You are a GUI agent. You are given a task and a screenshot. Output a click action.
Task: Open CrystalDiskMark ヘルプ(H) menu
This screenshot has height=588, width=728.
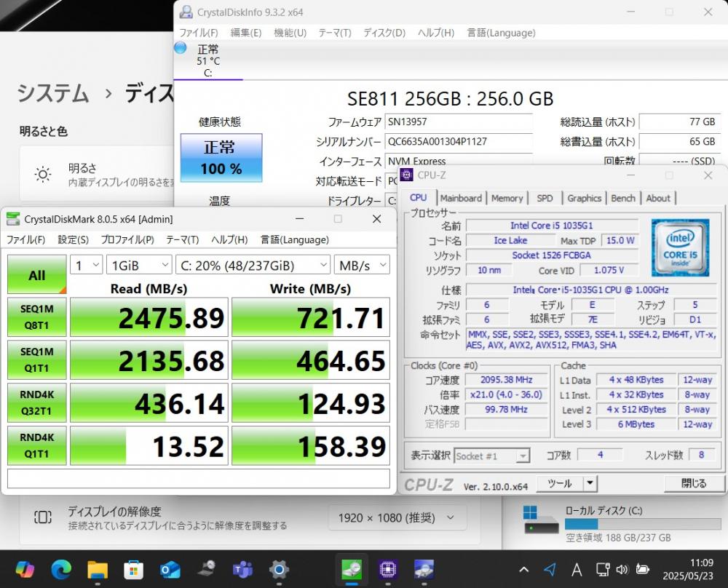click(229, 240)
